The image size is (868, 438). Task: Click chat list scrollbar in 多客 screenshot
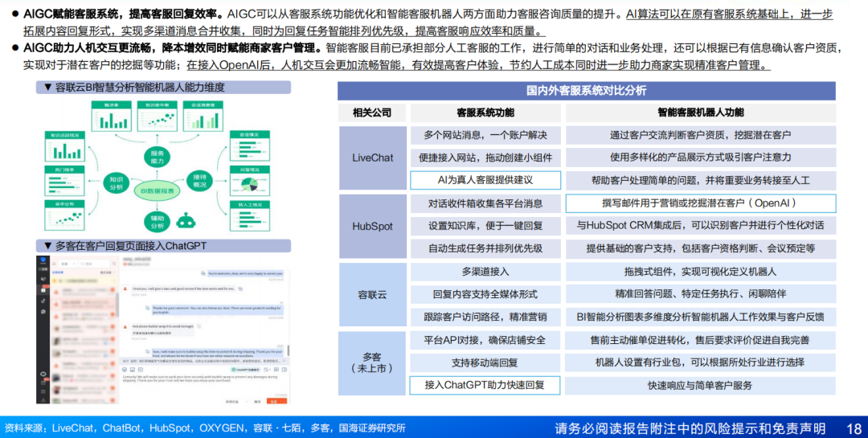point(117,306)
